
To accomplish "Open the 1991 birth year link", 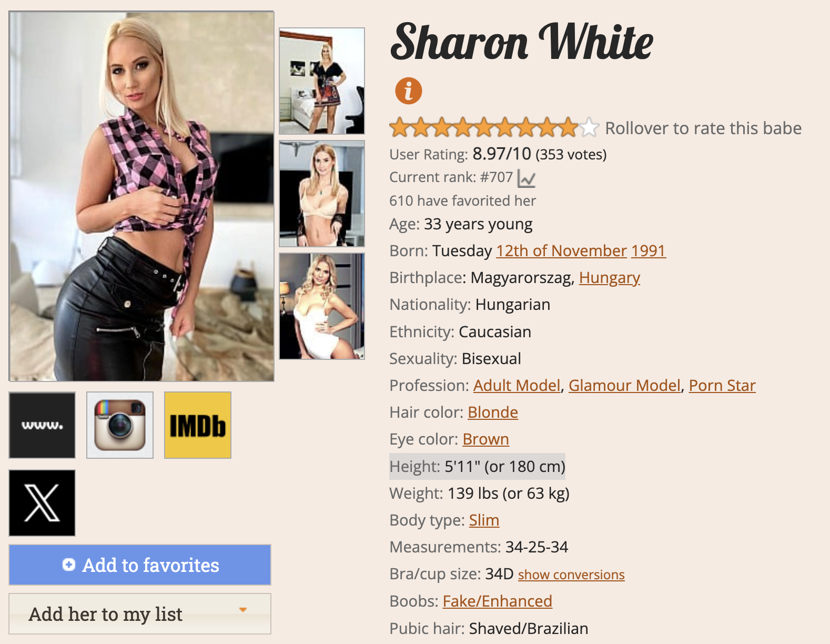I will pos(649,251).
